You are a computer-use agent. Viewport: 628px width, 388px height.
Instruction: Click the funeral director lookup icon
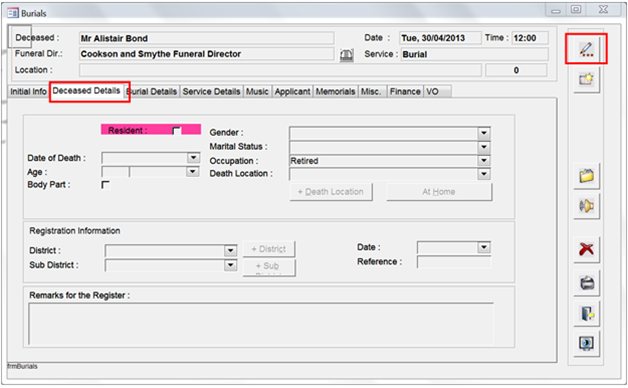[346, 55]
